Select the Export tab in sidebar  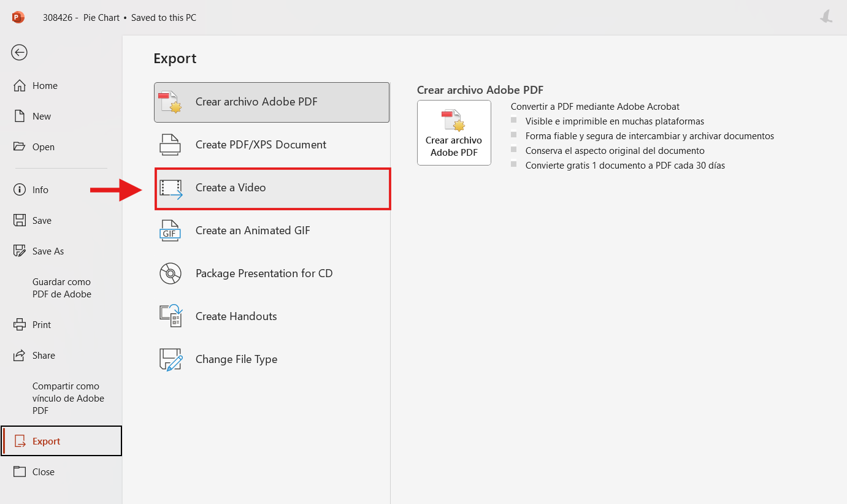coord(47,441)
